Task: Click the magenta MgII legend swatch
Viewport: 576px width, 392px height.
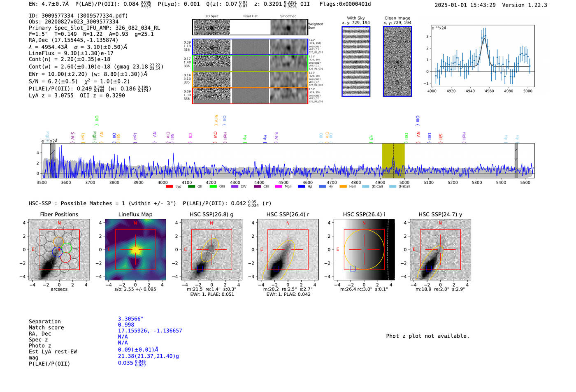Action: click(x=279, y=187)
